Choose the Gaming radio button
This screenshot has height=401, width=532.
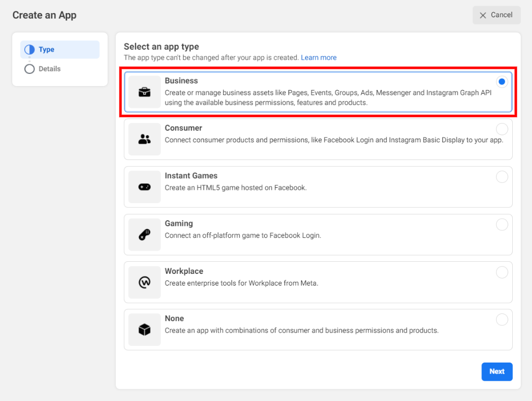click(x=502, y=224)
